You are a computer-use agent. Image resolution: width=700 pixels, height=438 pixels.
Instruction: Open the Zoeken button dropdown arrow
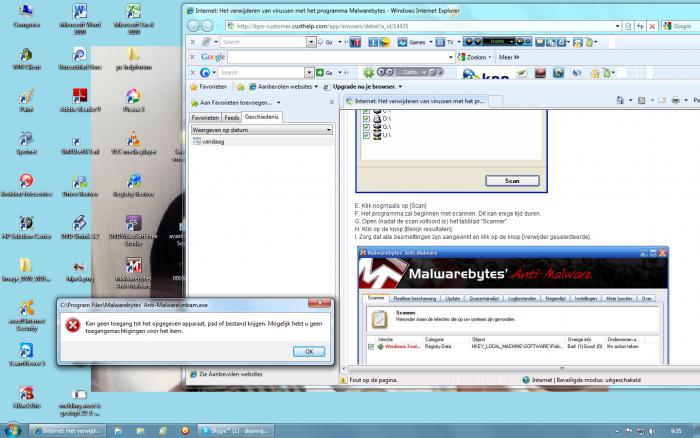(x=490, y=57)
